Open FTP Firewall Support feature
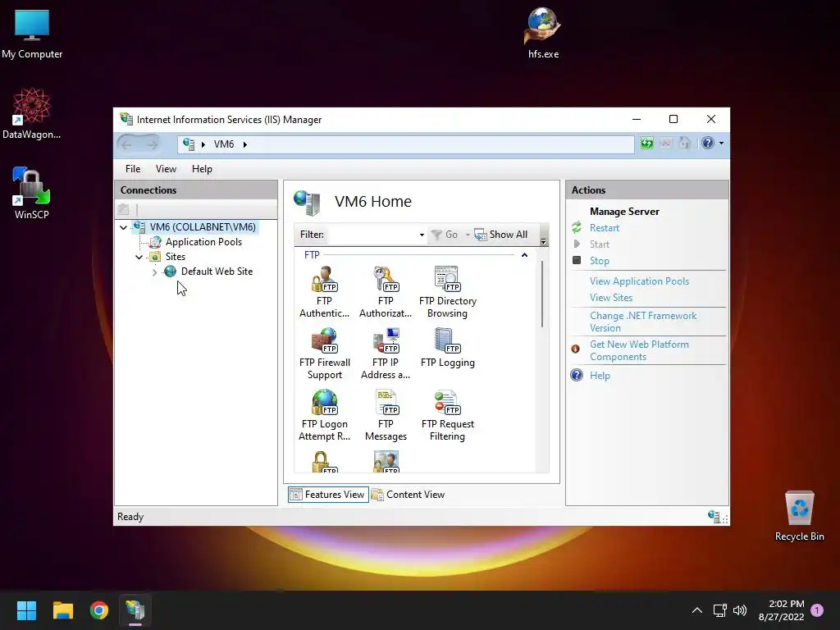Image resolution: width=840 pixels, height=630 pixels. pyautogui.click(x=324, y=354)
